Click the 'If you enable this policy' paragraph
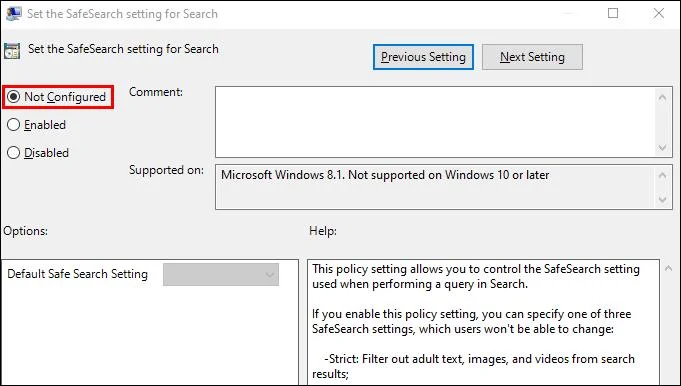 pos(472,321)
